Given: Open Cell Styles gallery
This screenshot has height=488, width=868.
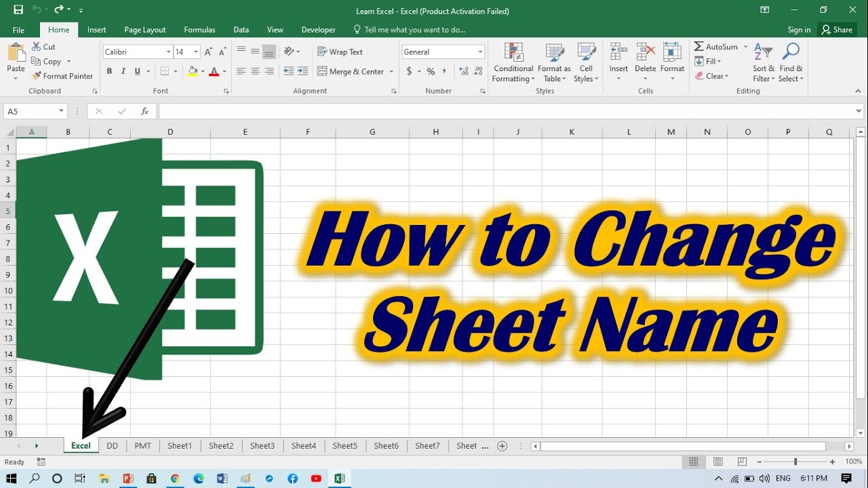Looking at the screenshot, I should pos(586,62).
